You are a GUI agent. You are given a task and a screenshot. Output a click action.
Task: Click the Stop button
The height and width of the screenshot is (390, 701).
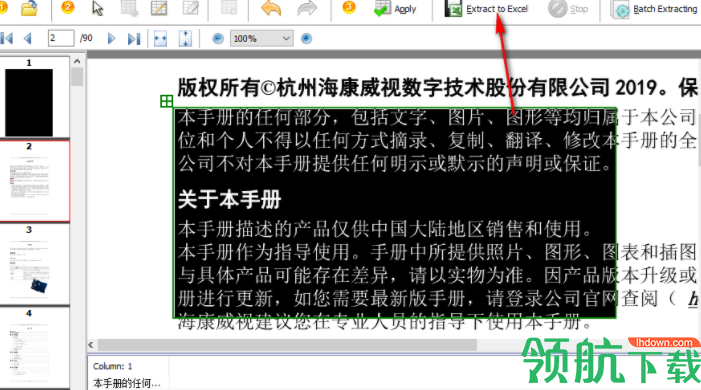coord(568,9)
